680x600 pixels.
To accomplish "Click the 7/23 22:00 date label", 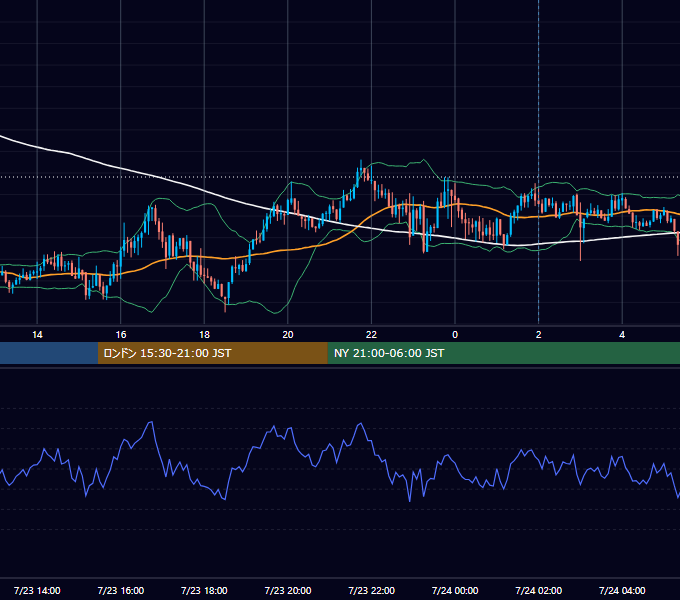I will tap(372, 590).
